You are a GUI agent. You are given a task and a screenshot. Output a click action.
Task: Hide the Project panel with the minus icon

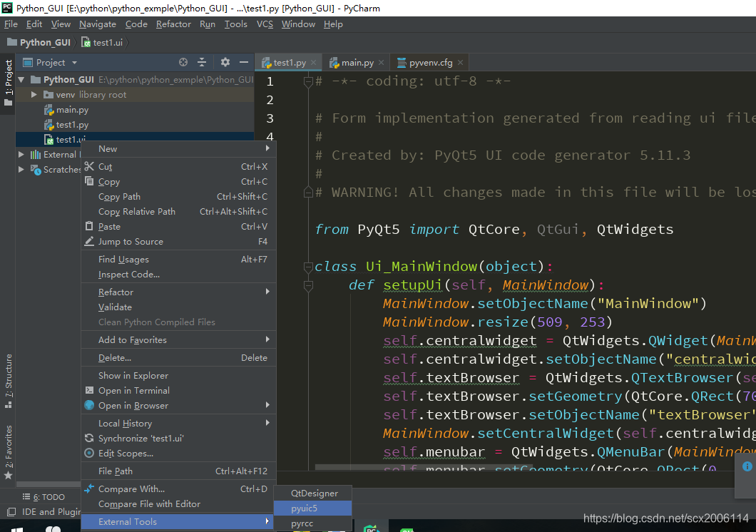tap(244, 62)
